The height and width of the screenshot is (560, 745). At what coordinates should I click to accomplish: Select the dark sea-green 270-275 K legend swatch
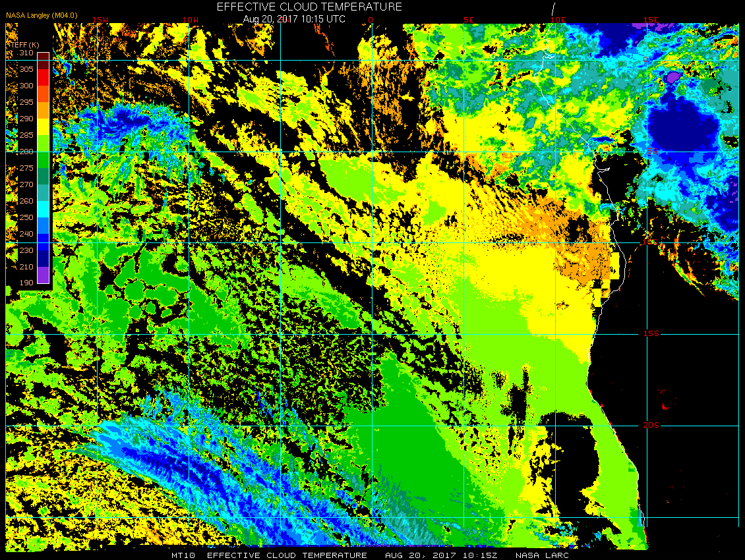[44, 176]
